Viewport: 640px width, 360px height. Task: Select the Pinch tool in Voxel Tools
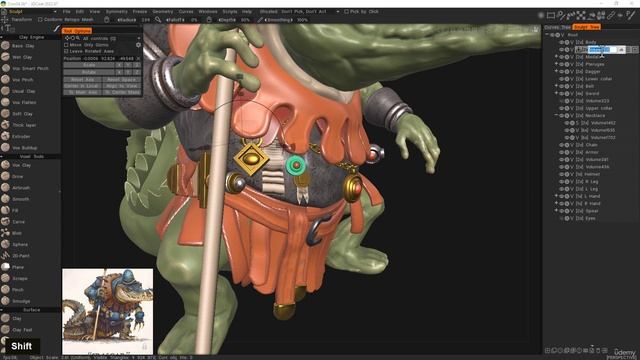click(x=18, y=290)
